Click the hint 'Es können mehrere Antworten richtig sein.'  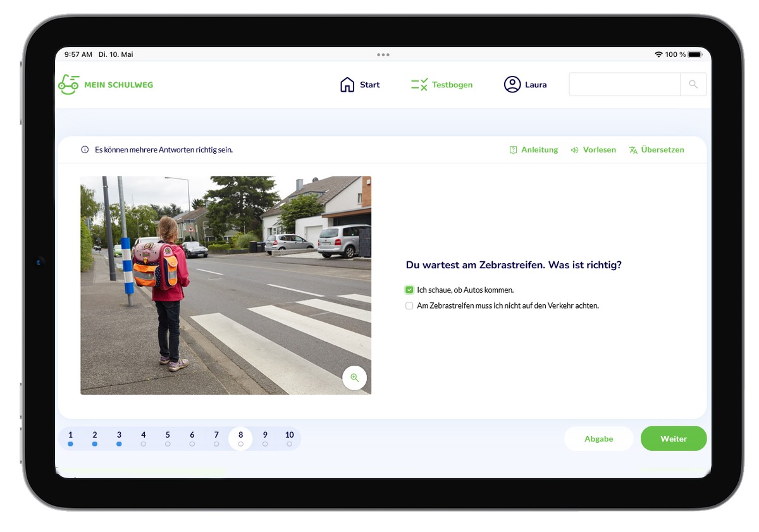tap(164, 150)
